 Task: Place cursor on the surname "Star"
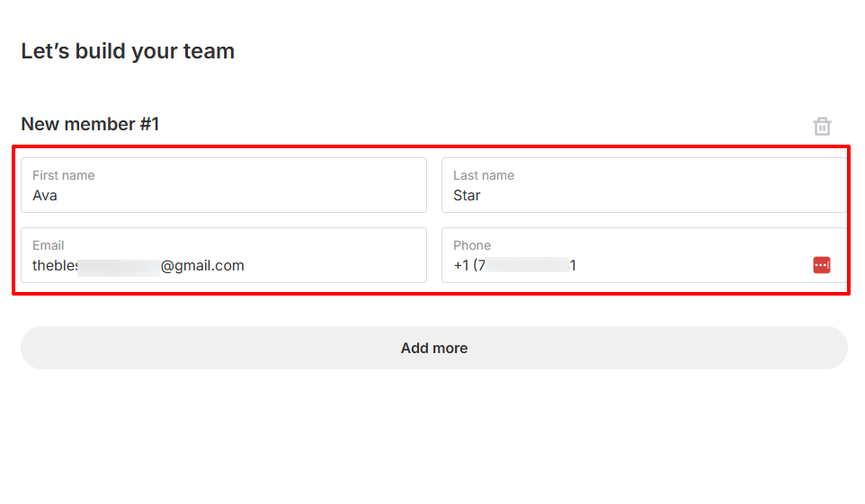(x=467, y=195)
